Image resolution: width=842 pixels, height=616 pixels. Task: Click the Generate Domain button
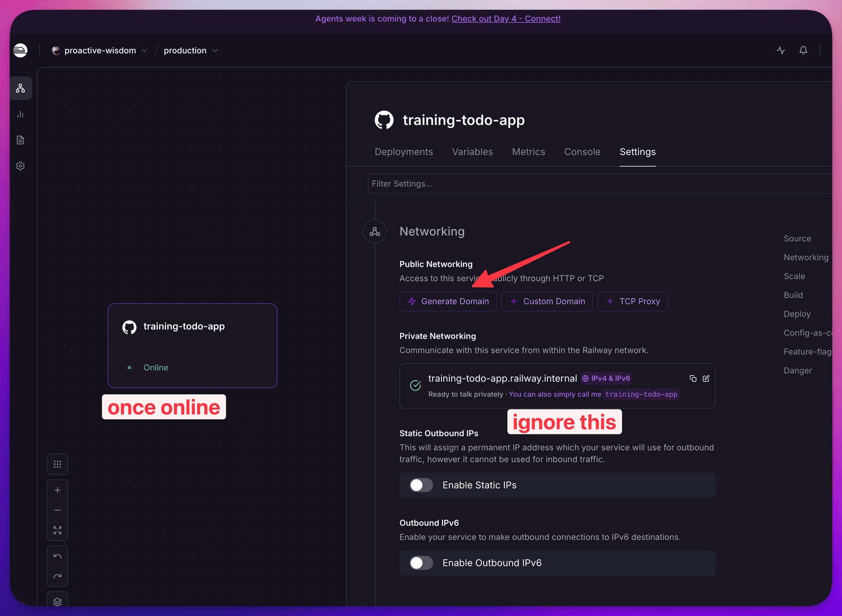pyautogui.click(x=448, y=301)
